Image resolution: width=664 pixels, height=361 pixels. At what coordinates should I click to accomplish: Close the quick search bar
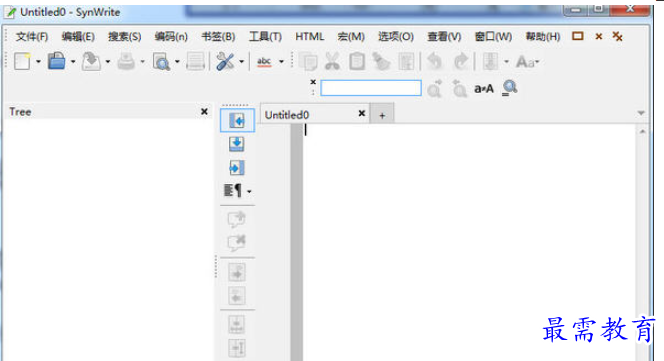[313, 82]
